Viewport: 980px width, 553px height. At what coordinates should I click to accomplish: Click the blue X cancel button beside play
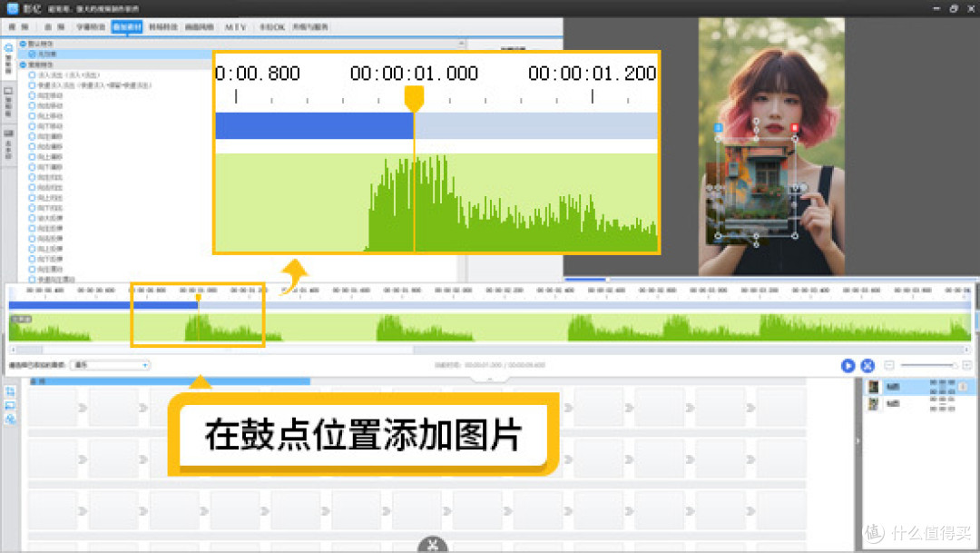[x=867, y=365]
